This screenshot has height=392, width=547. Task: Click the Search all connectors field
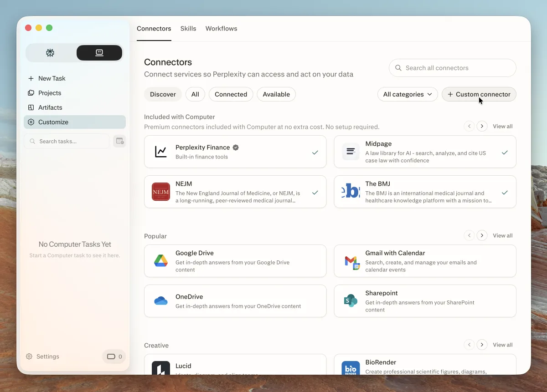pos(453,68)
